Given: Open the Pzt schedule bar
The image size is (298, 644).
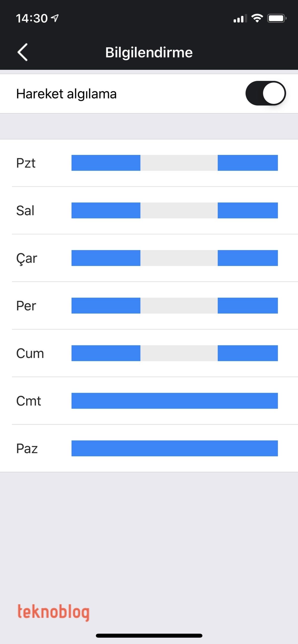Looking at the screenshot, I should click(175, 163).
